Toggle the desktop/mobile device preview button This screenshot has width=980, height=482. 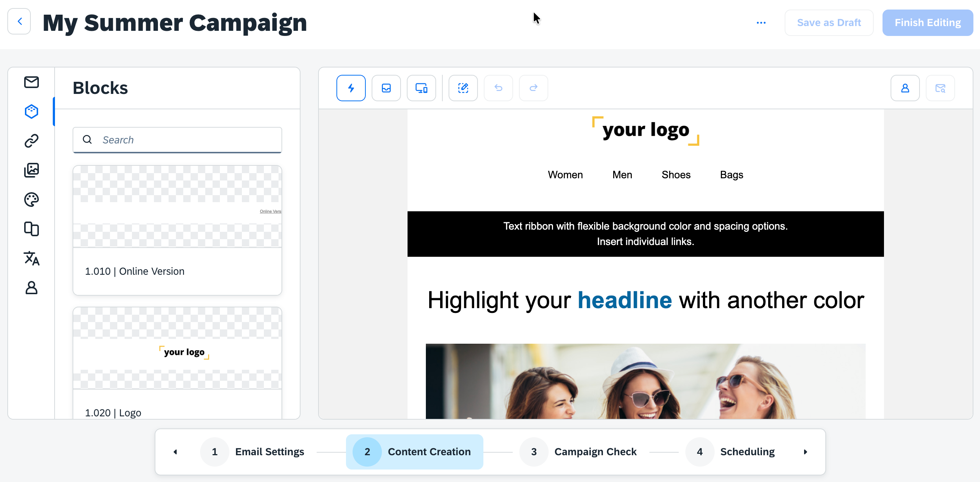[421, 88]
